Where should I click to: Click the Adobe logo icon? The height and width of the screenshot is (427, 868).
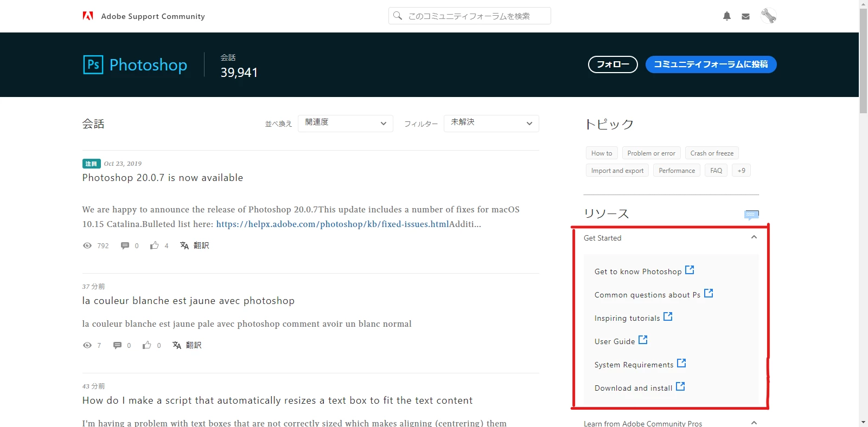pos(88,16)
